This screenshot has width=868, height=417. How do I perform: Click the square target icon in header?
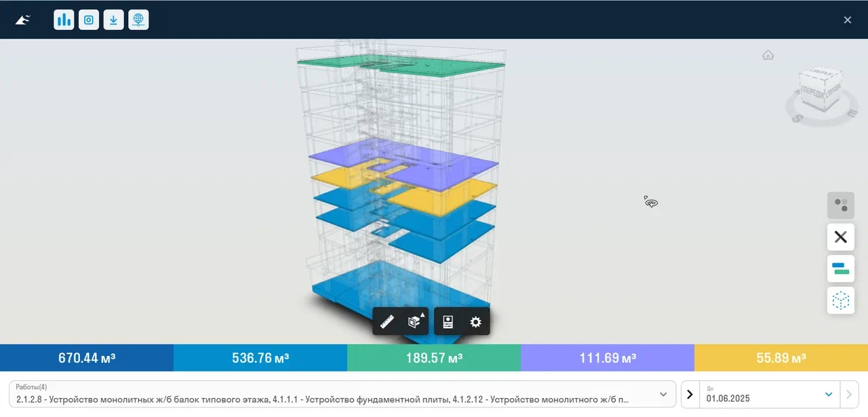tap(88, 20)
